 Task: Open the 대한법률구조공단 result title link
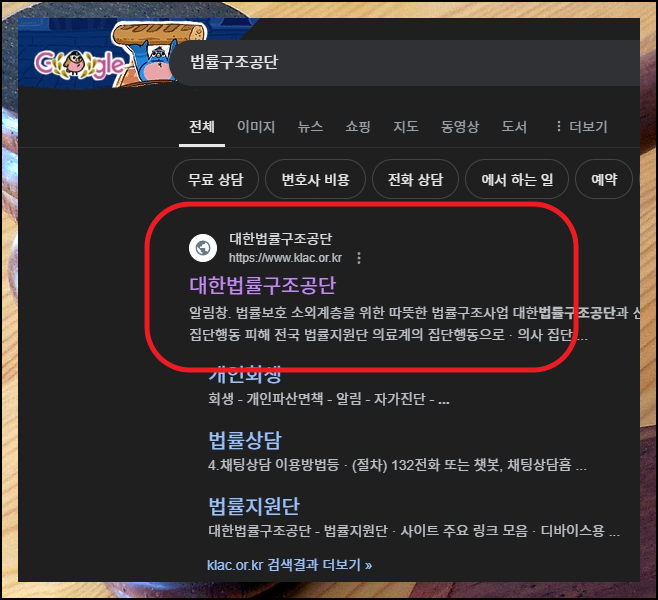pyautogui.click(x=263, y=285)
